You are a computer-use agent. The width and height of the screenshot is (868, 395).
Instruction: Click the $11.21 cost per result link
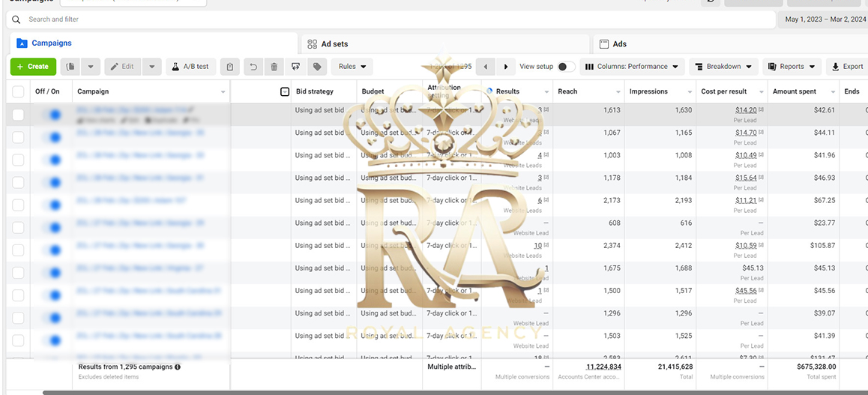pyautogui.click(x=746, y=201)
